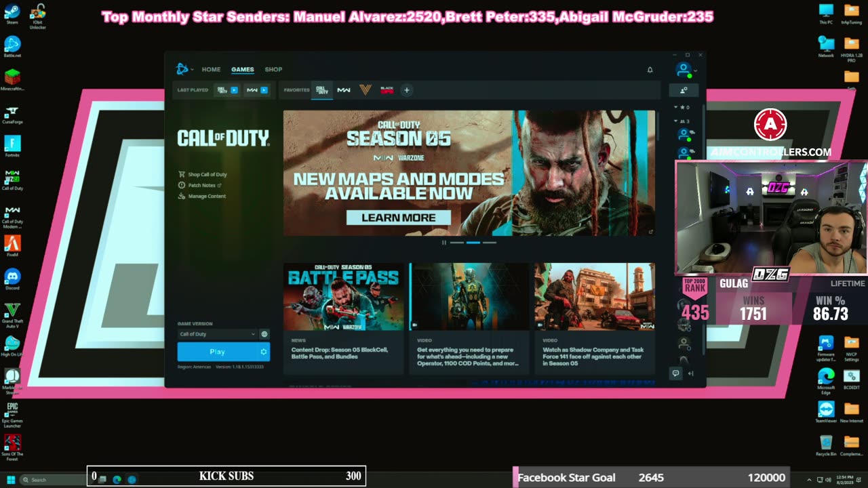This screenshot has height=488, width=868.
Task: Open the first online friend avatar
Action: click(684, 134)
